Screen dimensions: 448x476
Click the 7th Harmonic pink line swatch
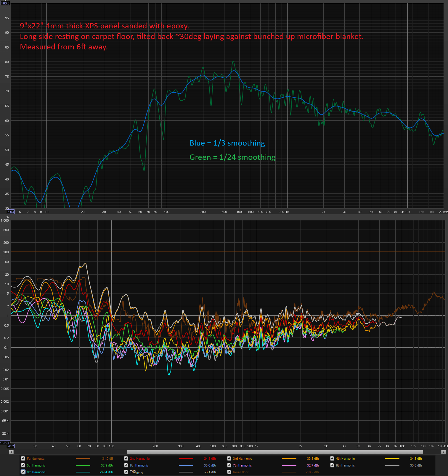click(x=289, y=465)
